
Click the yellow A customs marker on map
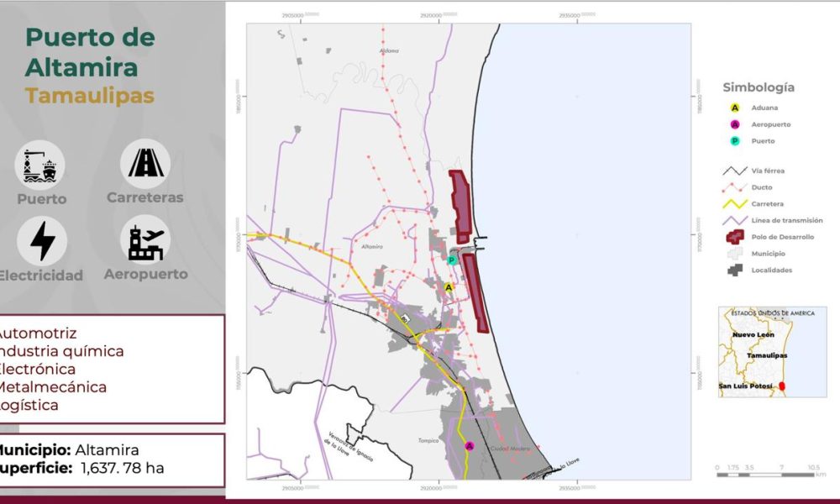click(449, 287)
